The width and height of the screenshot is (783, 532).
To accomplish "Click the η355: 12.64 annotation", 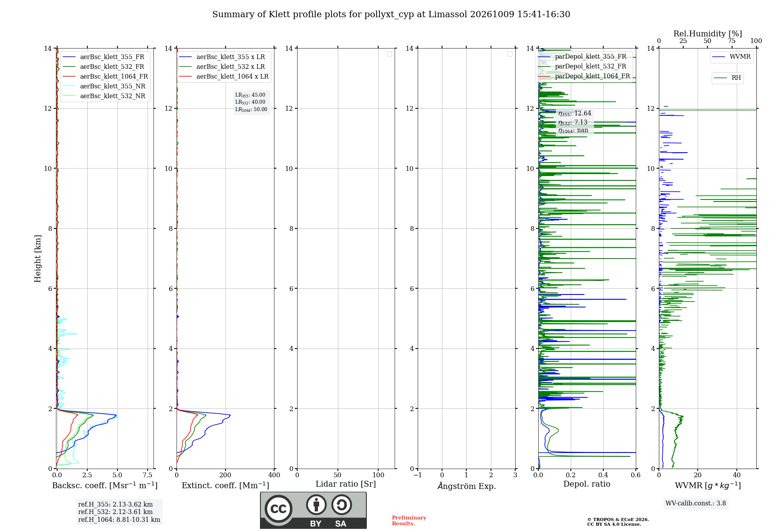I will [575, 113].
